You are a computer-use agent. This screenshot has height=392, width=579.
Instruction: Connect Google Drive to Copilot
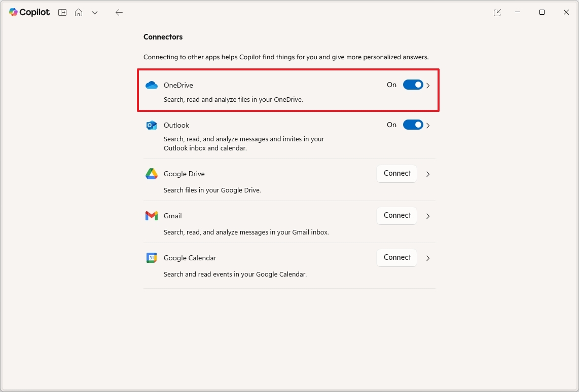[397, 174]
